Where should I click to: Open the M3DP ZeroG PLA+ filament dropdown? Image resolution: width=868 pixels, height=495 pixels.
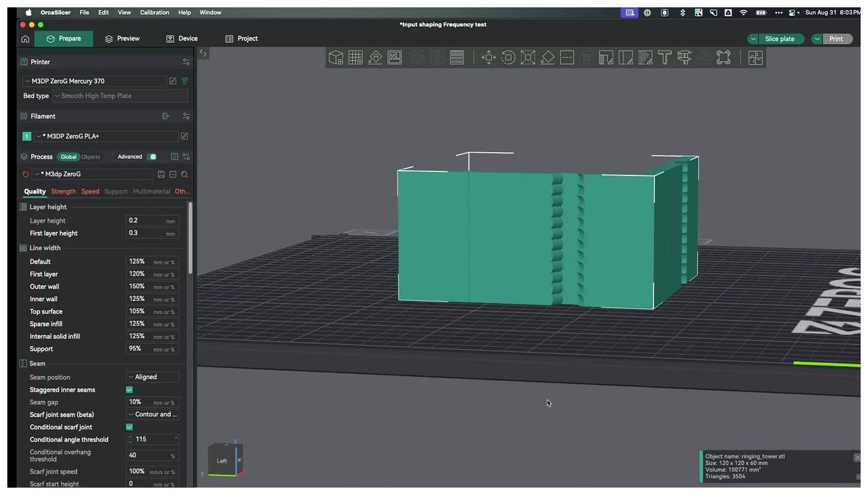click(x=106, y=136)
